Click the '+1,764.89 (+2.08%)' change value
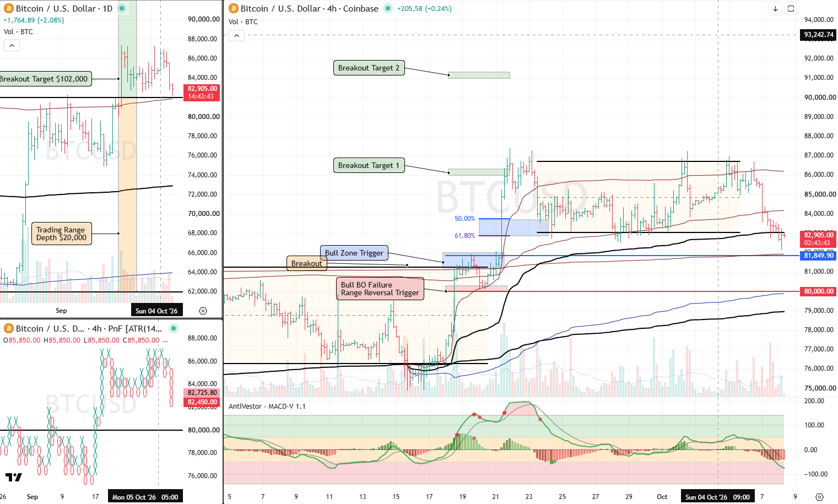 (34, 20)
